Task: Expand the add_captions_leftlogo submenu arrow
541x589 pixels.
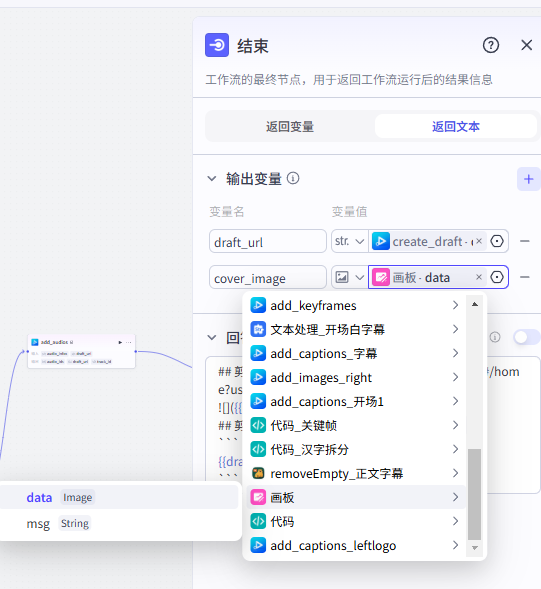Action: [x=455, y=545]
